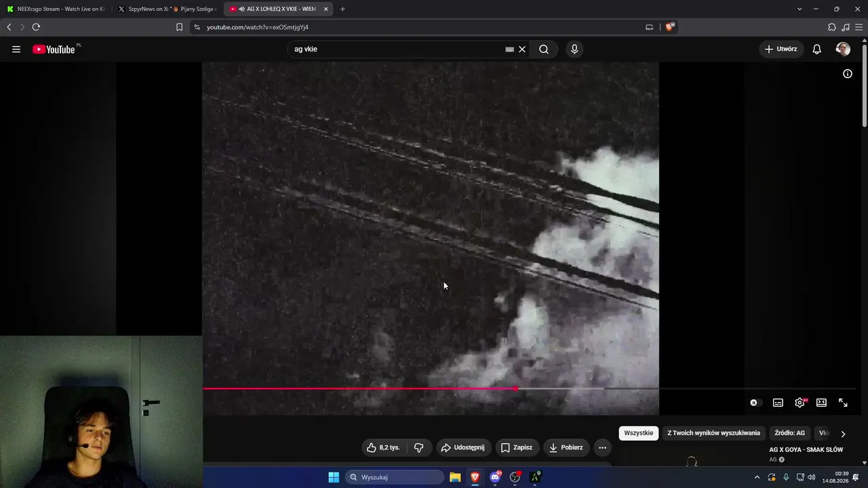
Task: Open media playlist music note icon
Action: [x=846, y=27]
